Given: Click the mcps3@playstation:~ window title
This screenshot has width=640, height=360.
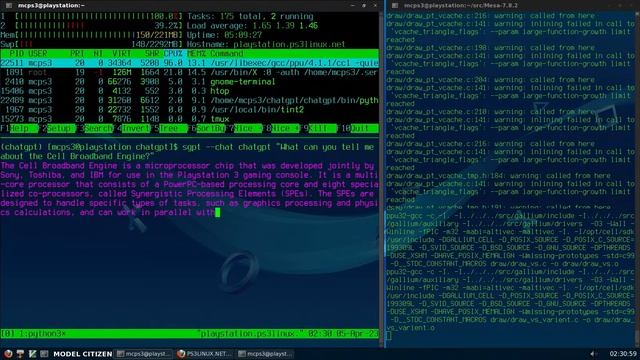Looking at the screenshot, I should [x=51, y=6].
